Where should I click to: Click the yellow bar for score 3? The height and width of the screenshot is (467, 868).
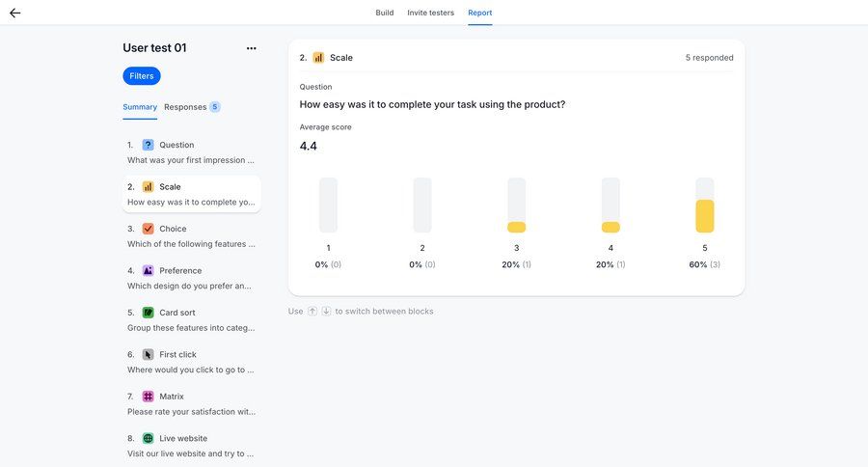click(x=516, y=228)
